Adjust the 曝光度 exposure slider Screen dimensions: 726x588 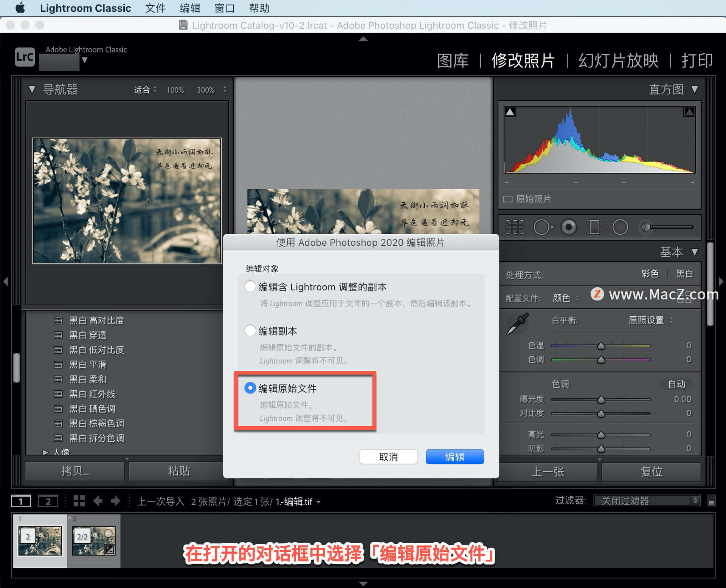600,399
